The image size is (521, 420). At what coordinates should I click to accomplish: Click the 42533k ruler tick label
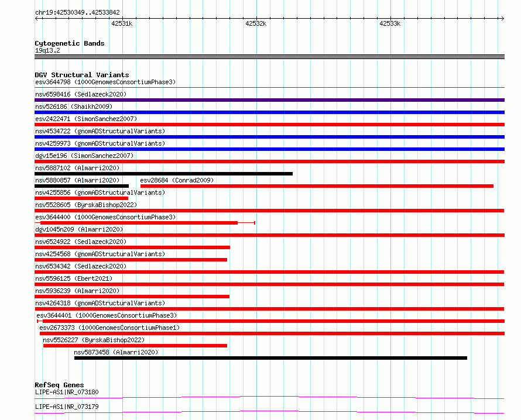point(390,23)
